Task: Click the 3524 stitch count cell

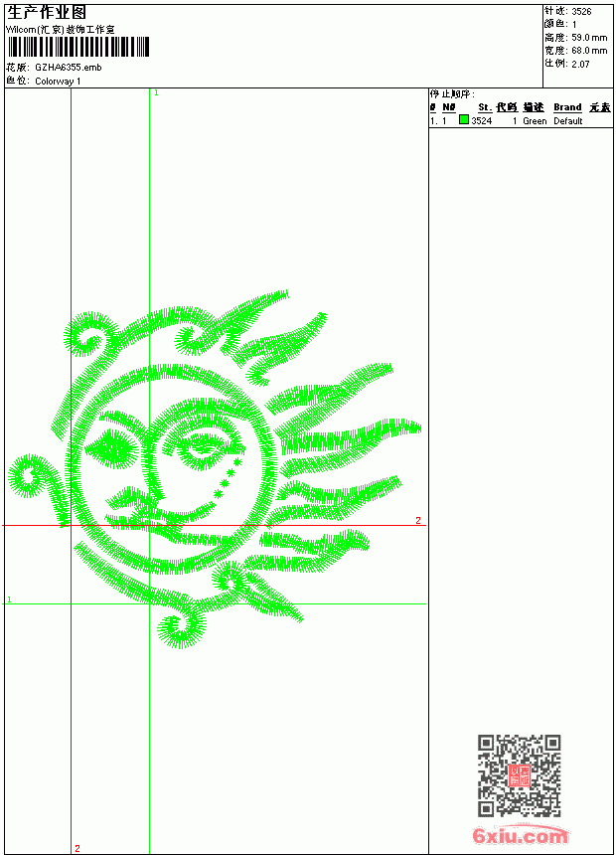Action: (x=481, y=121)
